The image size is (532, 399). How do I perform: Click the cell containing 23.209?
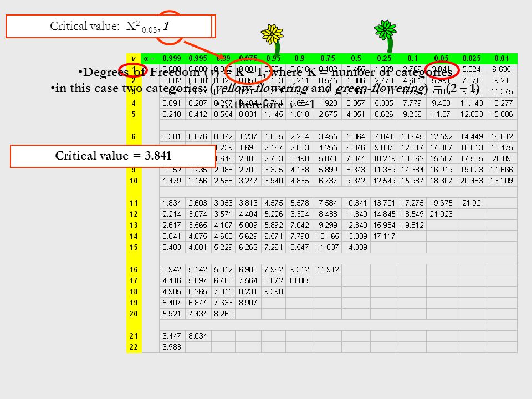coord(502,181)
